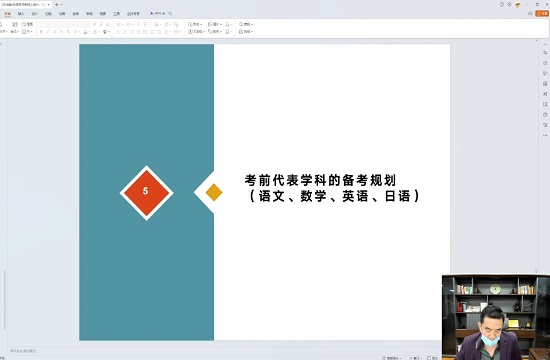This screenshot has height=360, width=550.
Task: Toggle underline text formatting
Action: coord(54,32)
